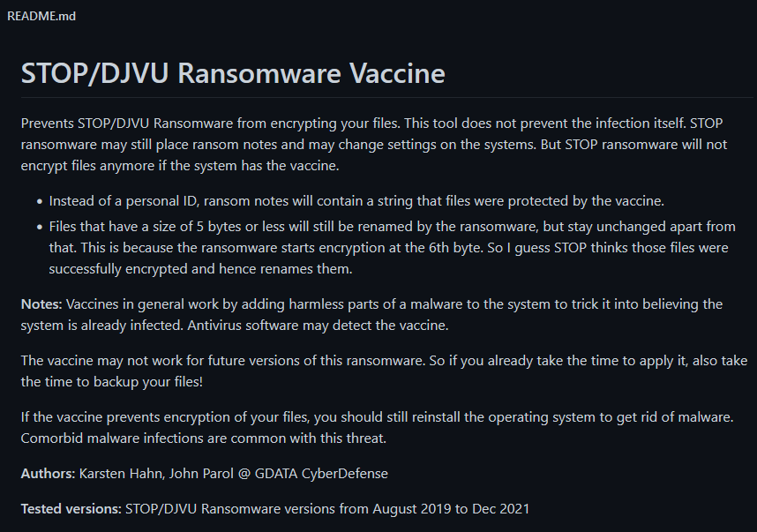Screen dimensions: 757x532
Task: Click the first bullet point marker
Action: [39, 201]
